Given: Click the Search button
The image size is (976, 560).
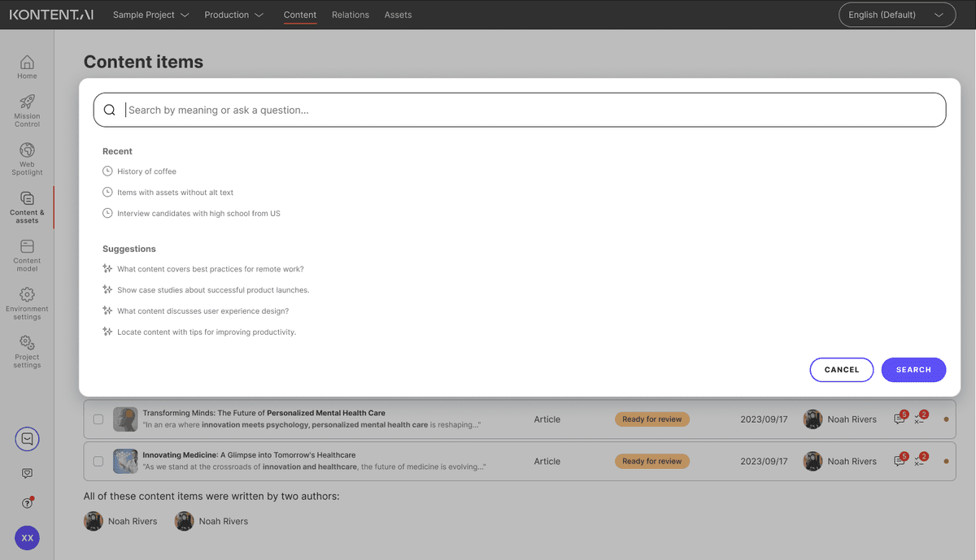Looking at the screenshot, I should [x=913, y=370].
